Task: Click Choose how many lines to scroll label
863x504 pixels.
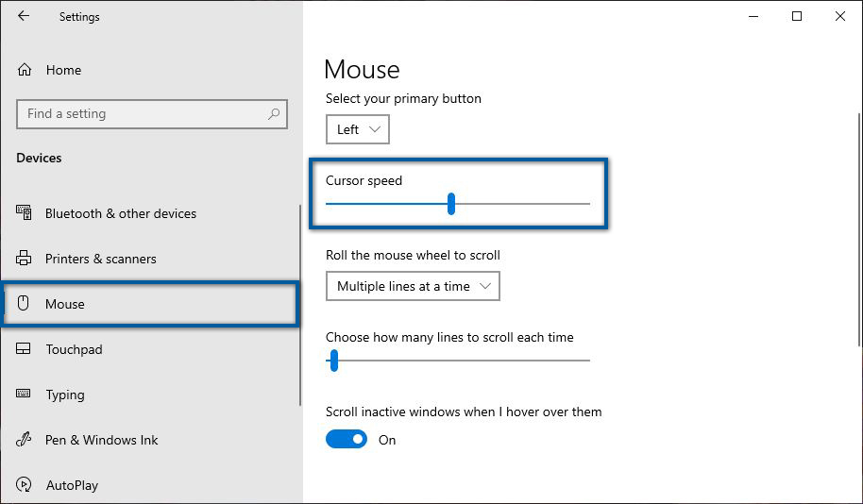Action: (449, 337)
